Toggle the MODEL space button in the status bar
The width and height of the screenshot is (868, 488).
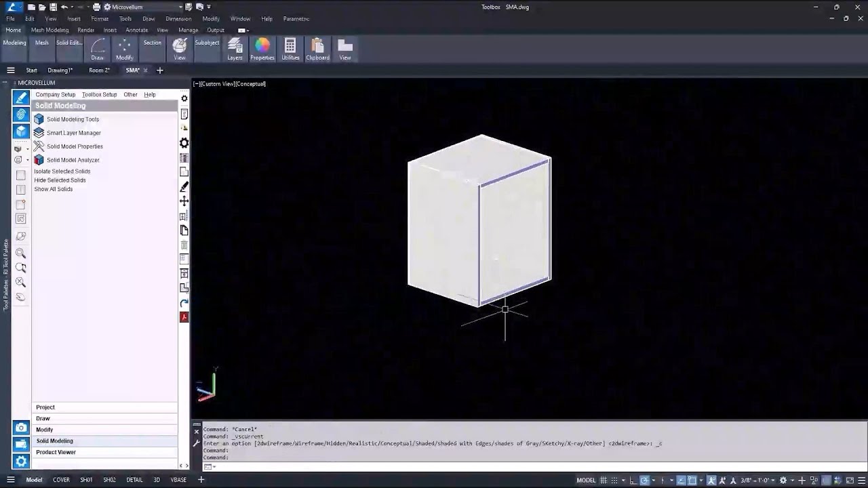click(586, 481)
